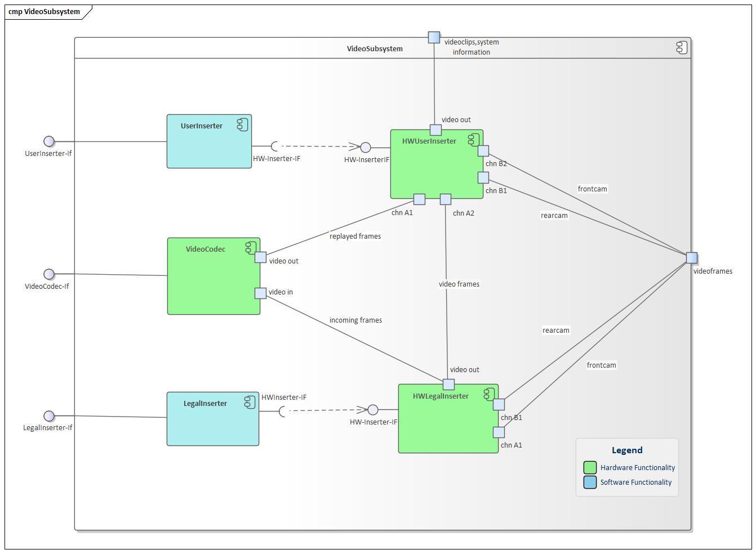The height and width of the screenshot is (554, 756).
Task: Click the UserInserter-If label
Action: coord(48,153)
